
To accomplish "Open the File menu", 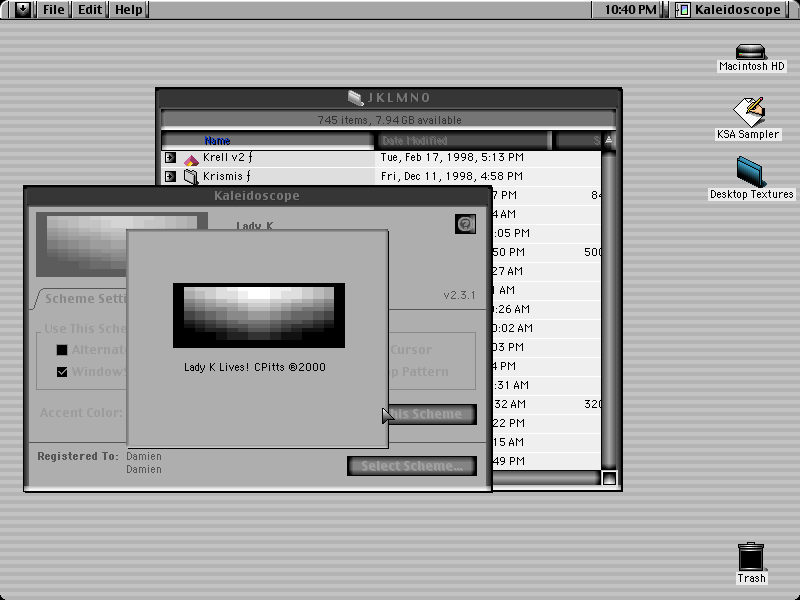I will 54,9.
